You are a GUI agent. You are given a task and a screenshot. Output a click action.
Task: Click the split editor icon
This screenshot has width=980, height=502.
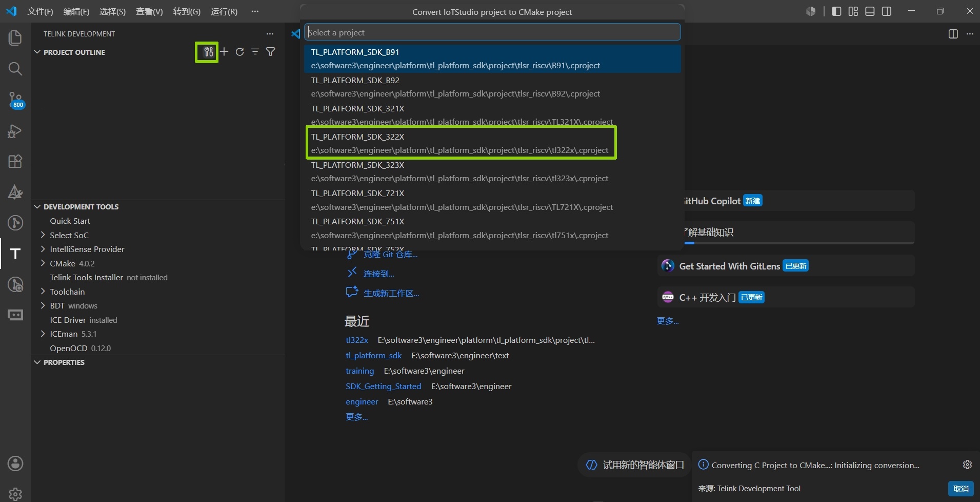click(953, 34)
